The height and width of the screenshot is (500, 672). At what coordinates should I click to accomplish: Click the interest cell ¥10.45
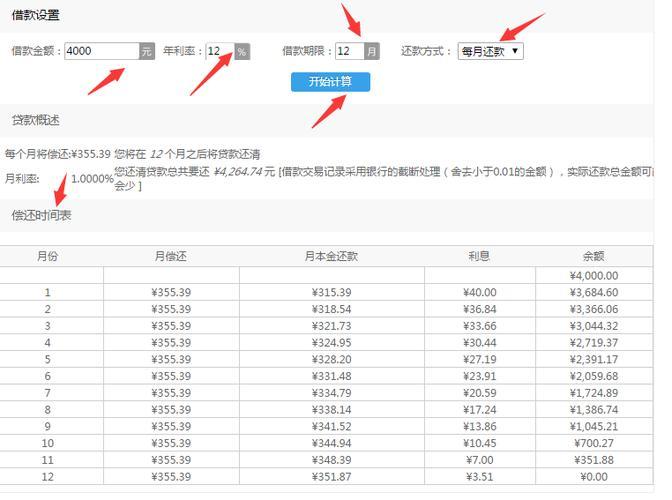tap(480, 443)
